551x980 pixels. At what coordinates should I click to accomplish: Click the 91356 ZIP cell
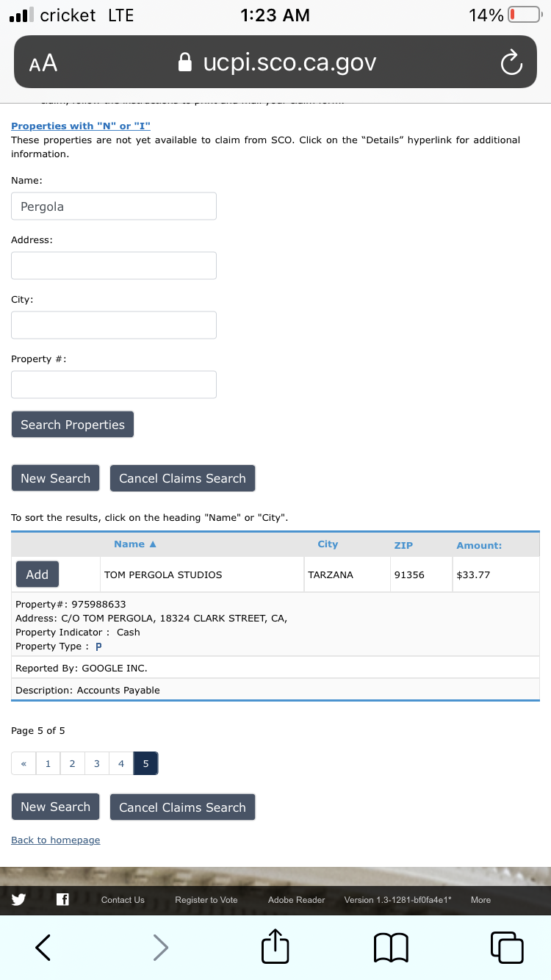[421, 574]
